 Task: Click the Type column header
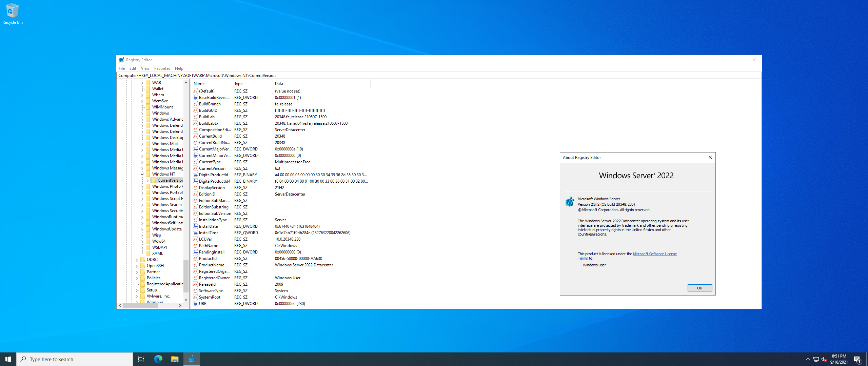[252, 83]
